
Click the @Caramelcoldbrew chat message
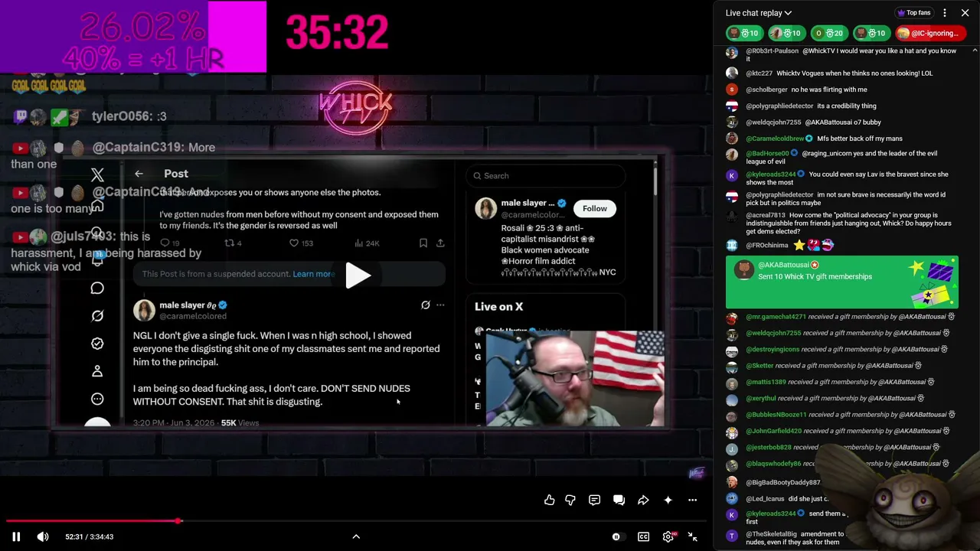pyautogui.click(x=842, y=139)
